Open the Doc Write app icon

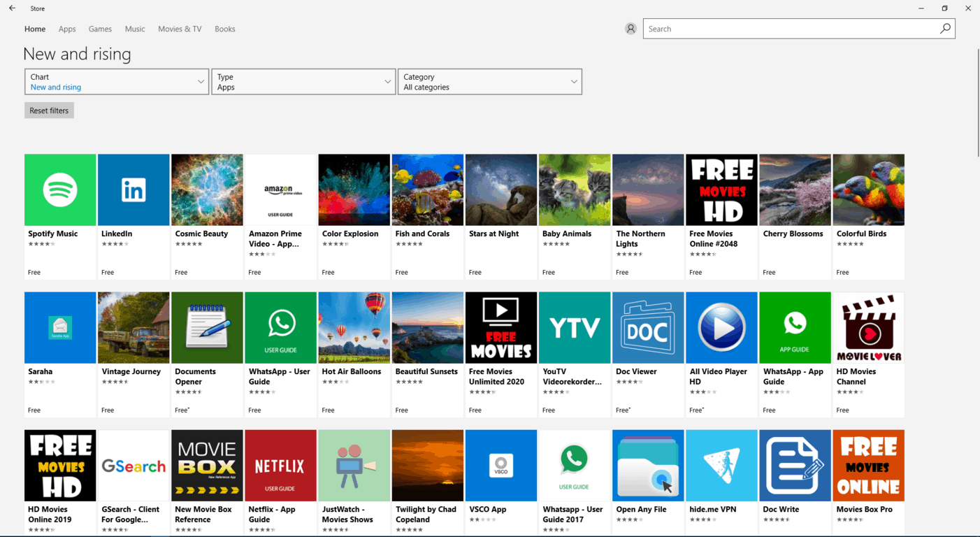(795, 466)
